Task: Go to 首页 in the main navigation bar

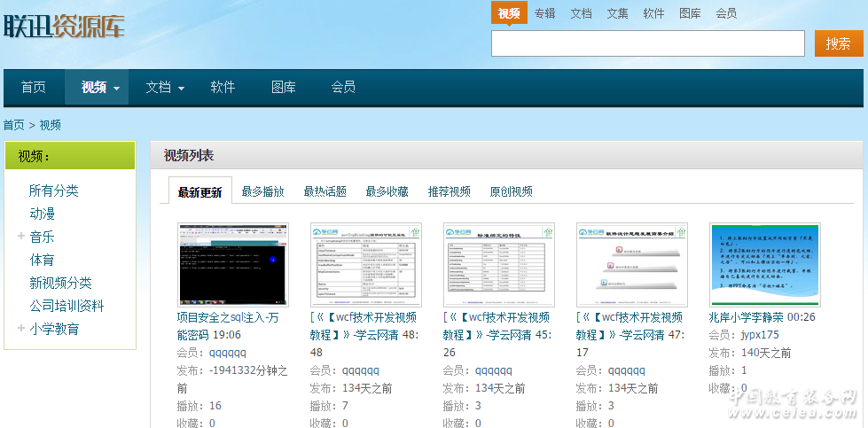Action: [x=34, y=87]
